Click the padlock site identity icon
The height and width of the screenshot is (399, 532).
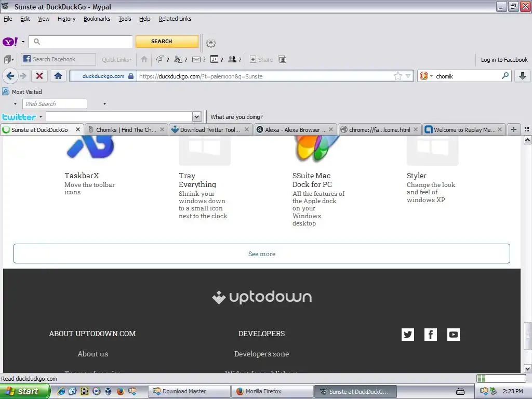click(131, 76)
